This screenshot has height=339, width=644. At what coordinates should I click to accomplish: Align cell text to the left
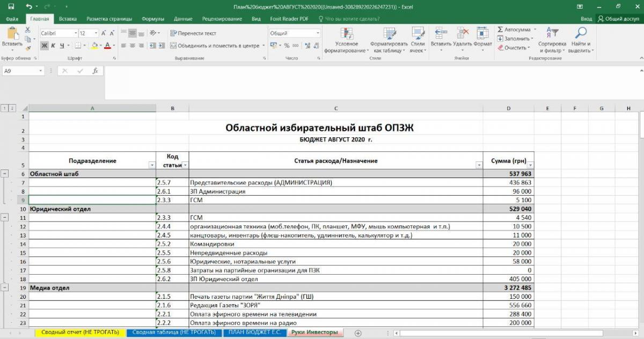(x=123, y=46)
